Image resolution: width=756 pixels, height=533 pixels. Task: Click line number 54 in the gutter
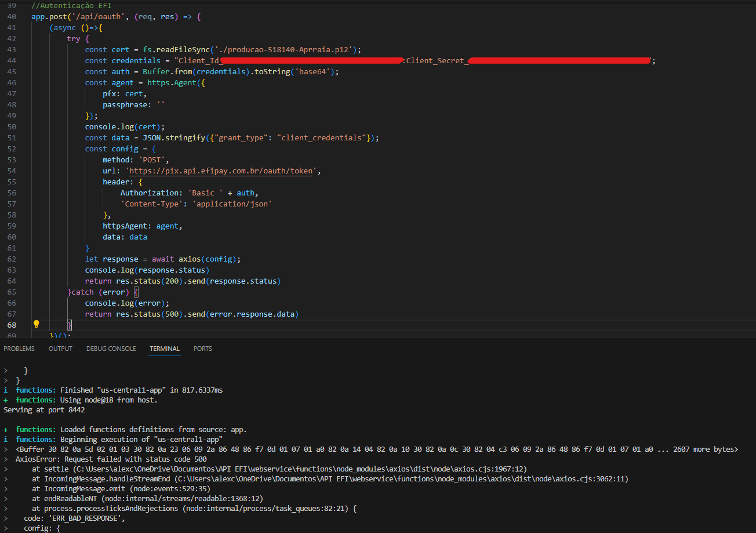click(x=12, y=171)
